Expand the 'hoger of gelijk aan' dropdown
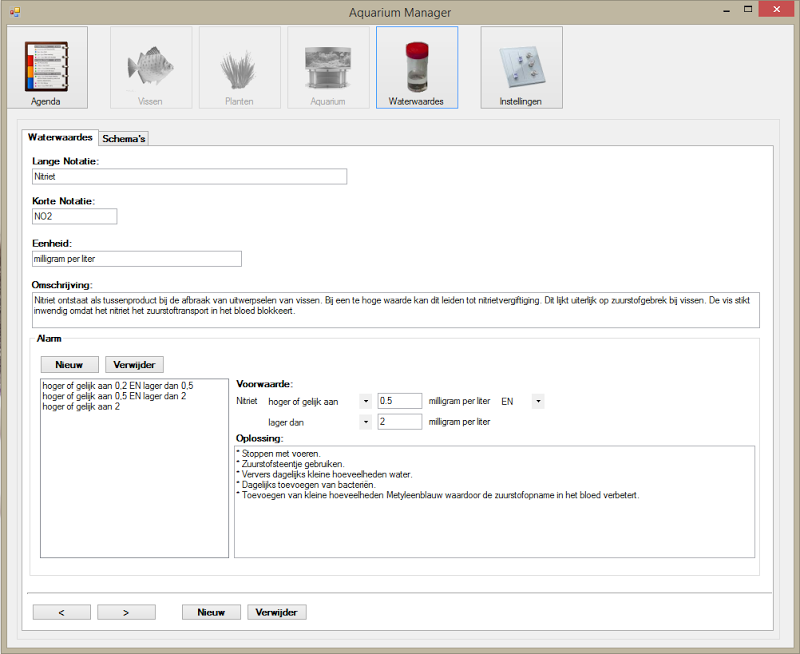Screen dimensions: 800x654 365,401
